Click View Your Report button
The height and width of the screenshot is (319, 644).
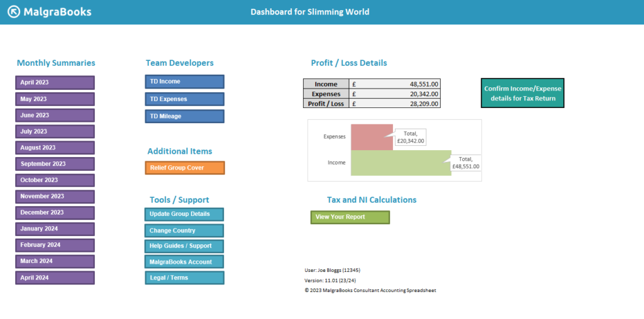point(350,217)
